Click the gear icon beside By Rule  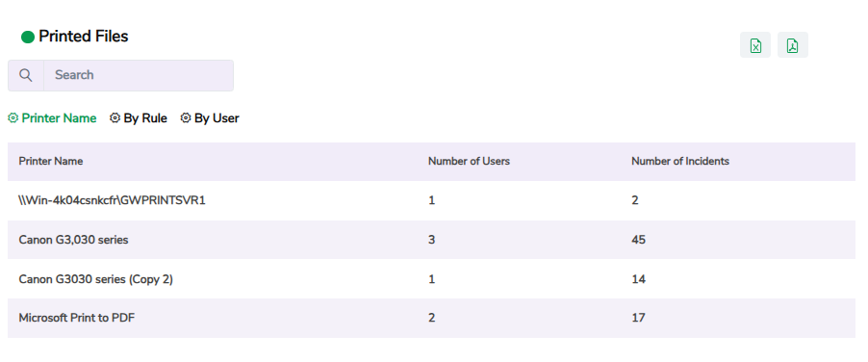tap(115, 117)
